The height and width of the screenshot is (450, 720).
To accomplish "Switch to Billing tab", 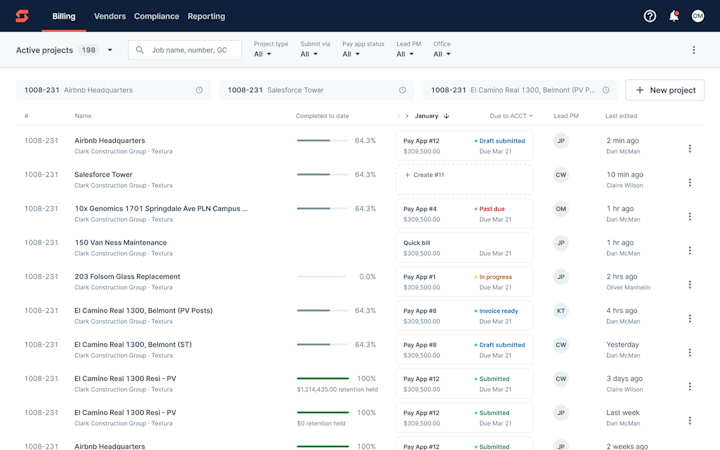I will point(64,16).
